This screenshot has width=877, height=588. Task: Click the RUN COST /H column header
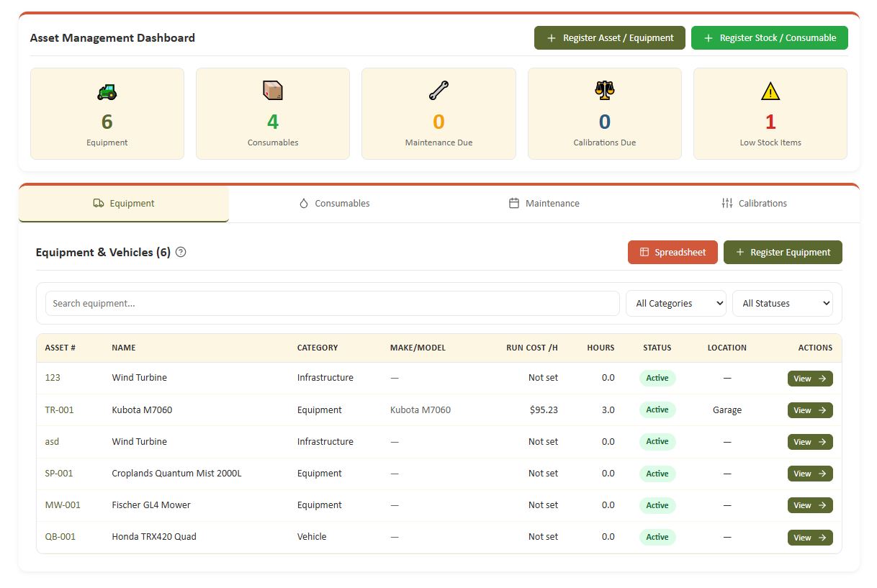click(532, 348)
